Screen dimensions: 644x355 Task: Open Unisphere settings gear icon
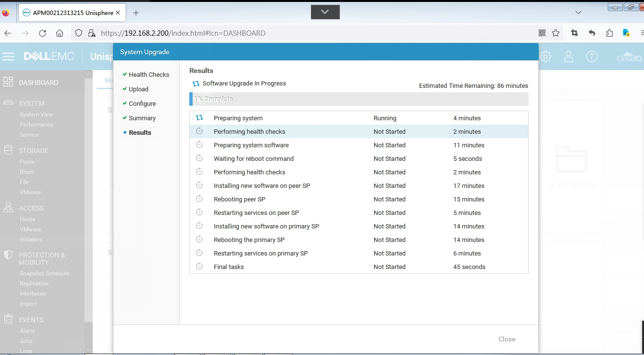pos(546,57)
